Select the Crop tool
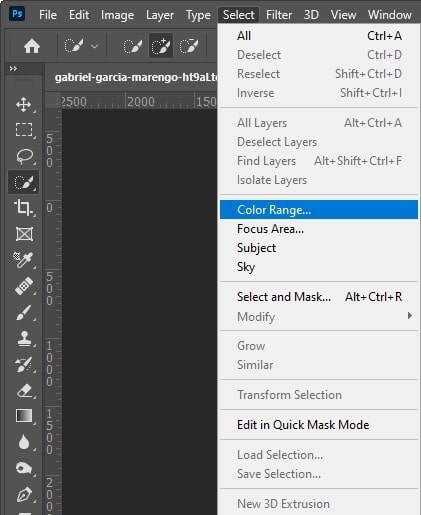The image size is (421, 515). click(x=24, y=208)
